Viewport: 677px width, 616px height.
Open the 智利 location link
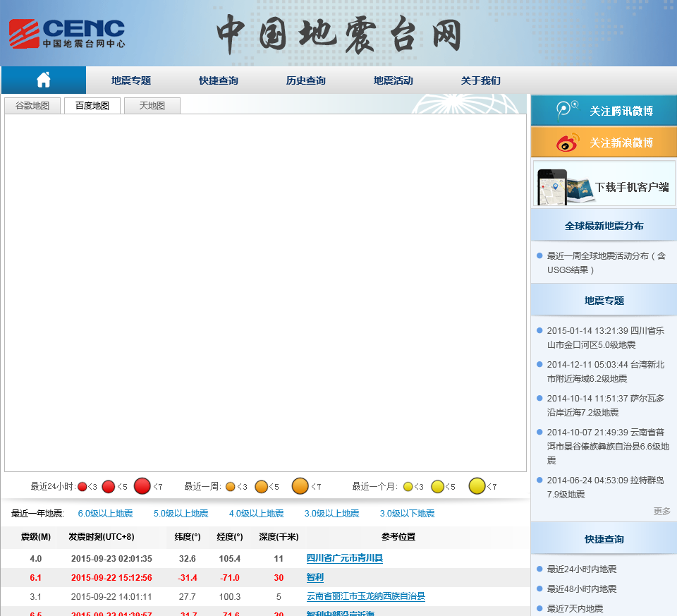coord(315,577)
